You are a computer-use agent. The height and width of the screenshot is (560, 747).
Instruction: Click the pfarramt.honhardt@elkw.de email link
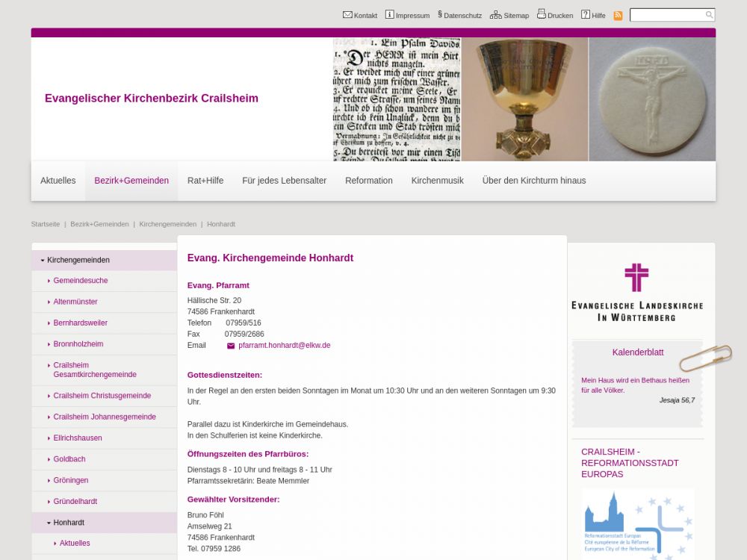[284, 346]
